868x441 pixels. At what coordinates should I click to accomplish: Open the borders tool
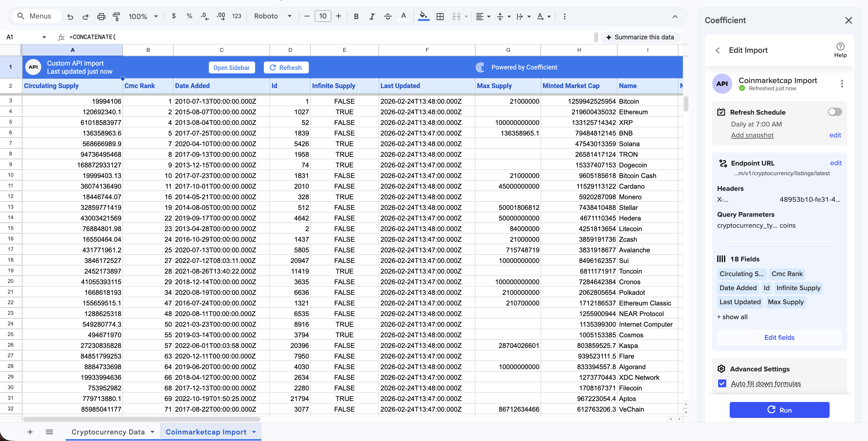point(440,16)
